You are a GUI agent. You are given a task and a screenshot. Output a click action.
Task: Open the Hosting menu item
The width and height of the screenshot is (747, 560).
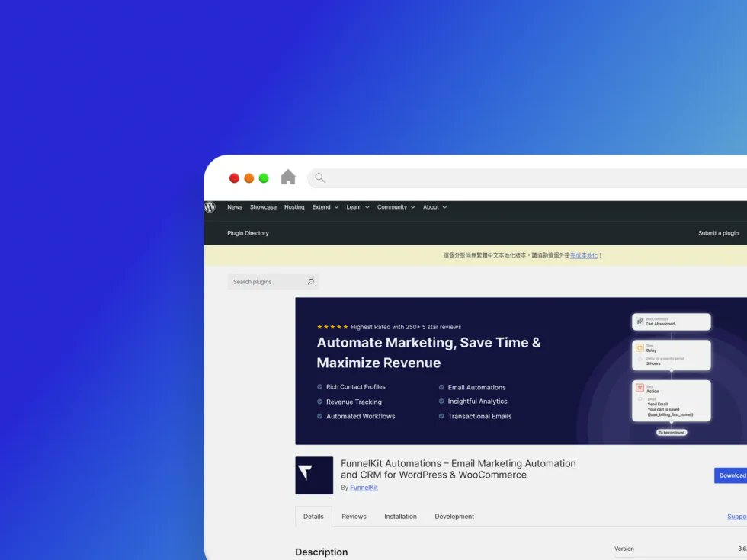coord(294,207)
